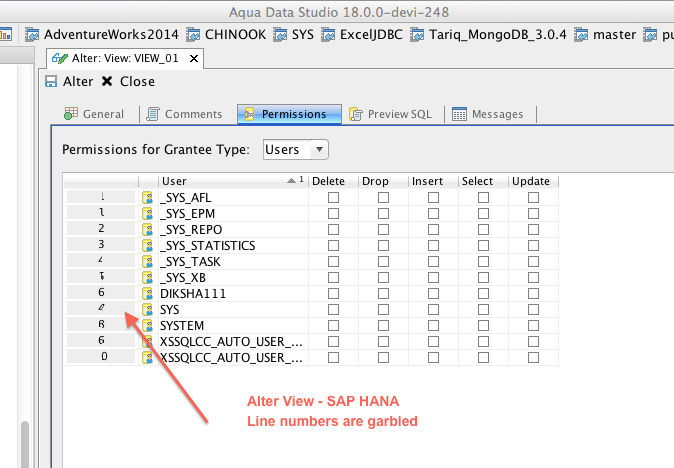Viewport: 674px width, 468px height.
Task: Open the Preview SQL tab
Action: (391, 114)
